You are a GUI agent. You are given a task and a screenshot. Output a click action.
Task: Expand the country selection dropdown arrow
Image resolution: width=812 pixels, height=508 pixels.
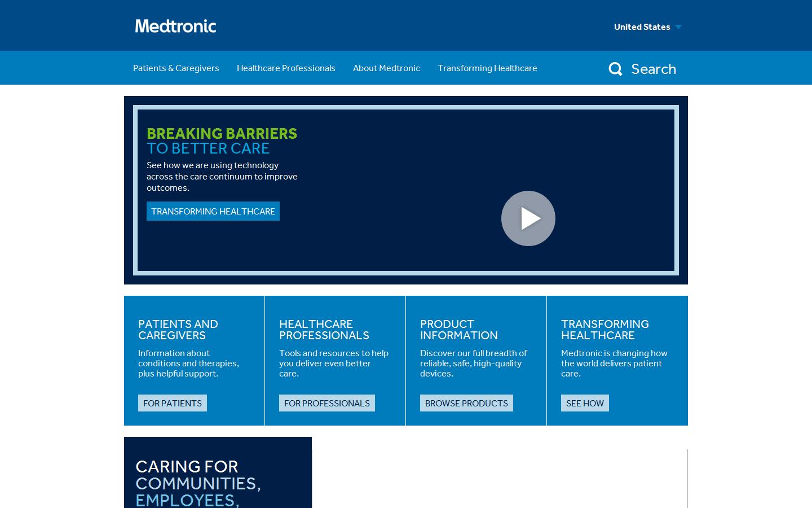tap(678, 27)
